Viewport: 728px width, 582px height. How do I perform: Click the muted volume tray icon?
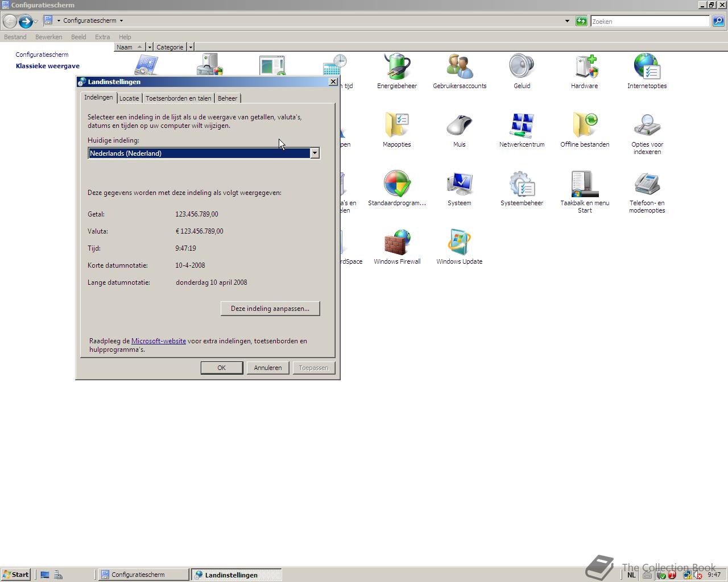tap(698, 575)
